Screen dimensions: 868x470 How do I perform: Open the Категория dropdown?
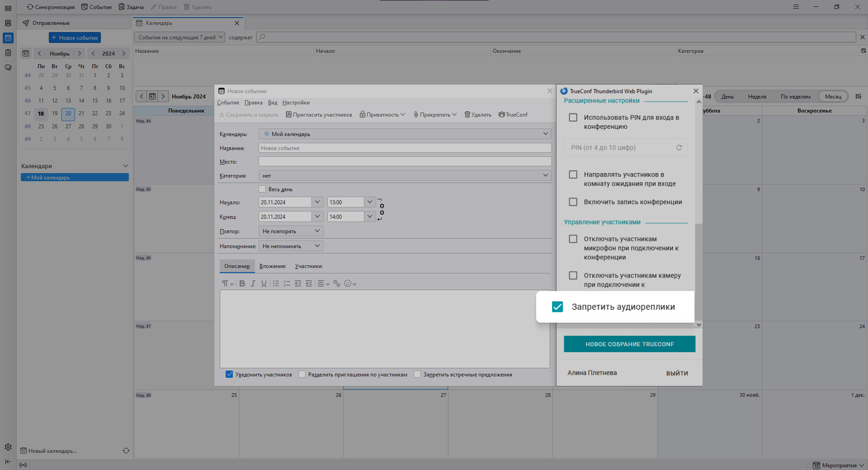tap(405, 175)
